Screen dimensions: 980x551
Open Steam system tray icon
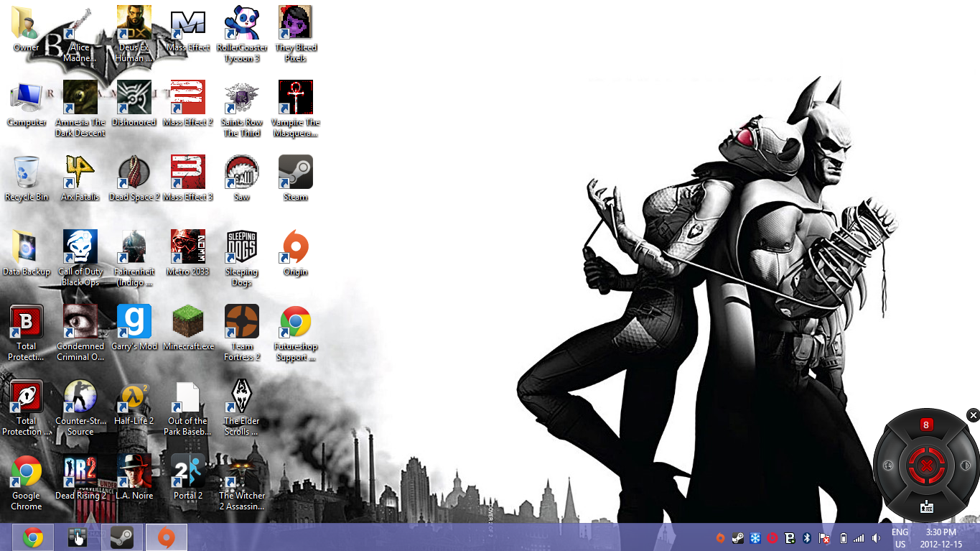737,537
